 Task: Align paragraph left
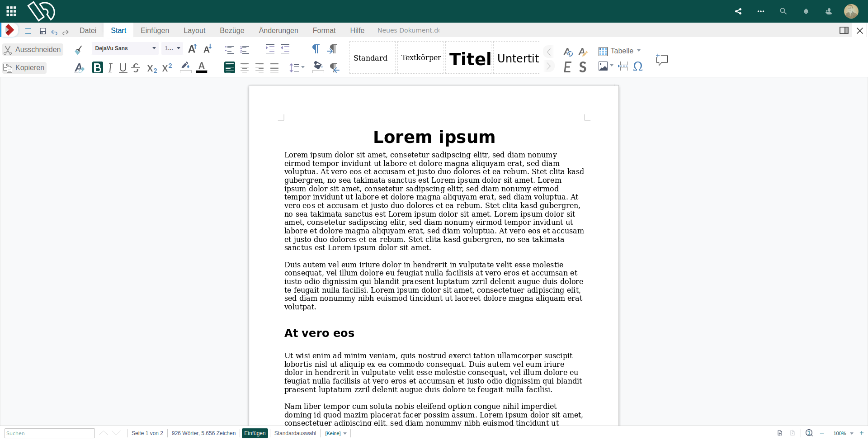point(230,68)
